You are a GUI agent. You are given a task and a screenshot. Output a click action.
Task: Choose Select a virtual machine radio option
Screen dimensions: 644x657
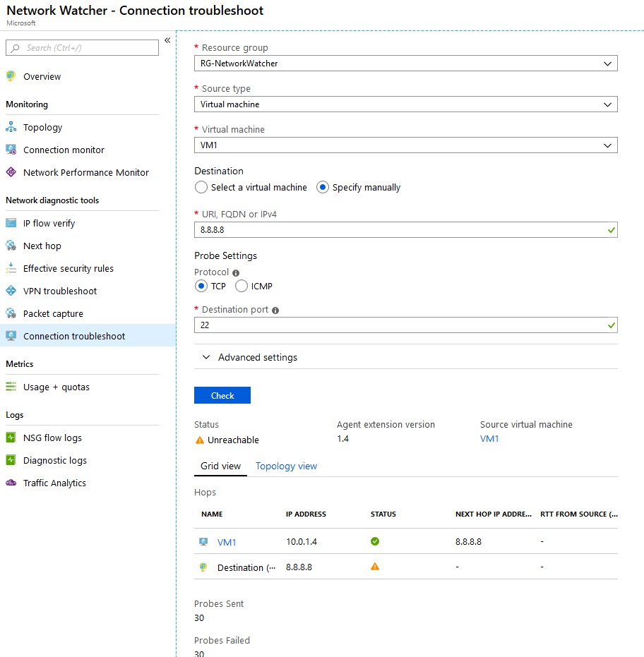[201, 187]
